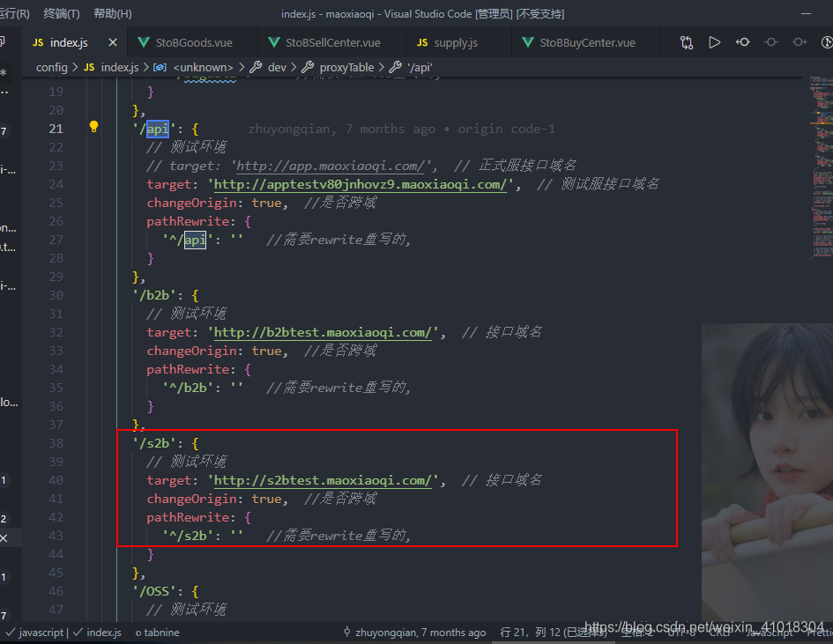
Task: Click the git blame annotation on line 21
Action: click(x=402, y=129)
